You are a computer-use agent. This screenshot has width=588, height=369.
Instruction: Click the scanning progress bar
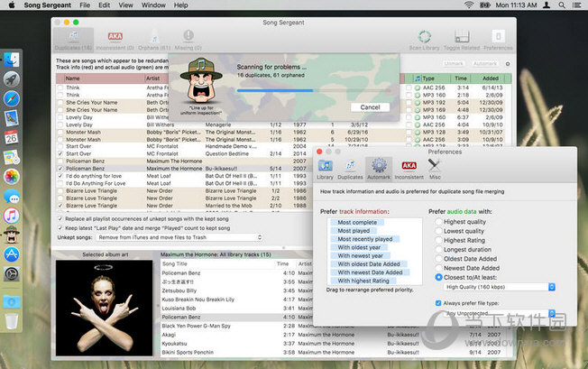pyautogui.click(x=314, y=90)
